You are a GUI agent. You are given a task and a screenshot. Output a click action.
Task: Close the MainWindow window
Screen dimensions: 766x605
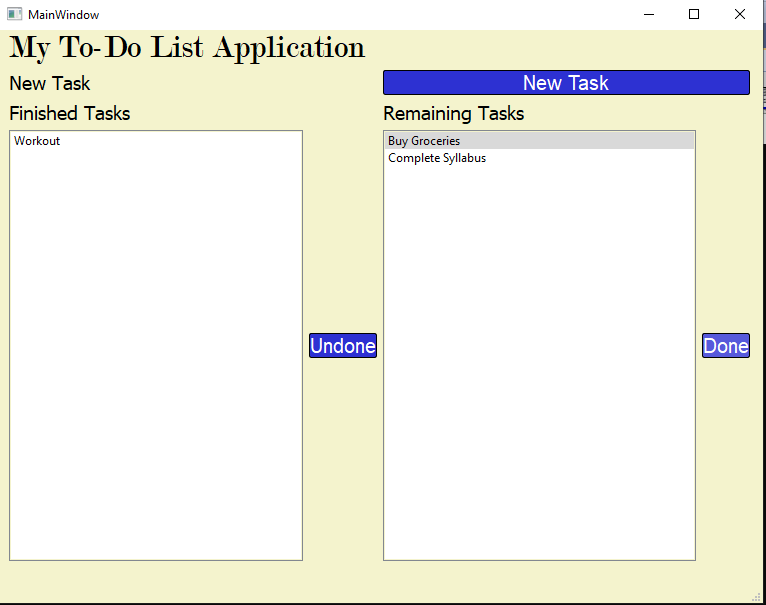click(x=740, y=14)
